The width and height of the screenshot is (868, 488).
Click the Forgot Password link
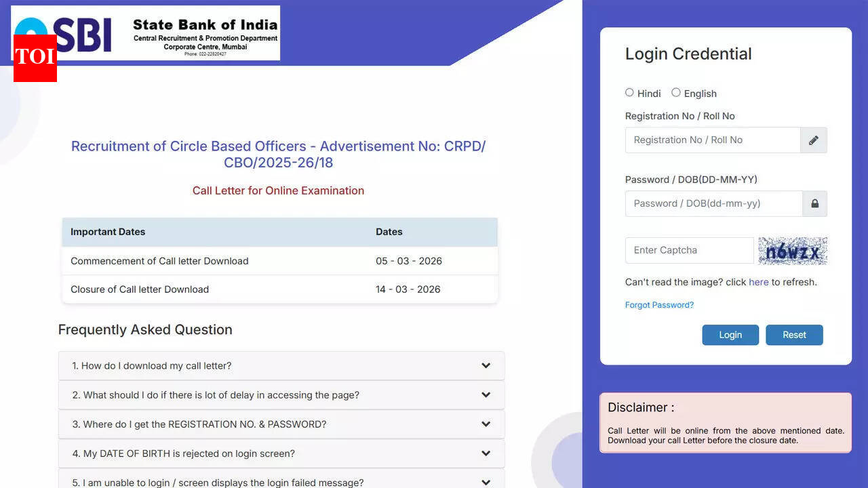click(659, 305)
